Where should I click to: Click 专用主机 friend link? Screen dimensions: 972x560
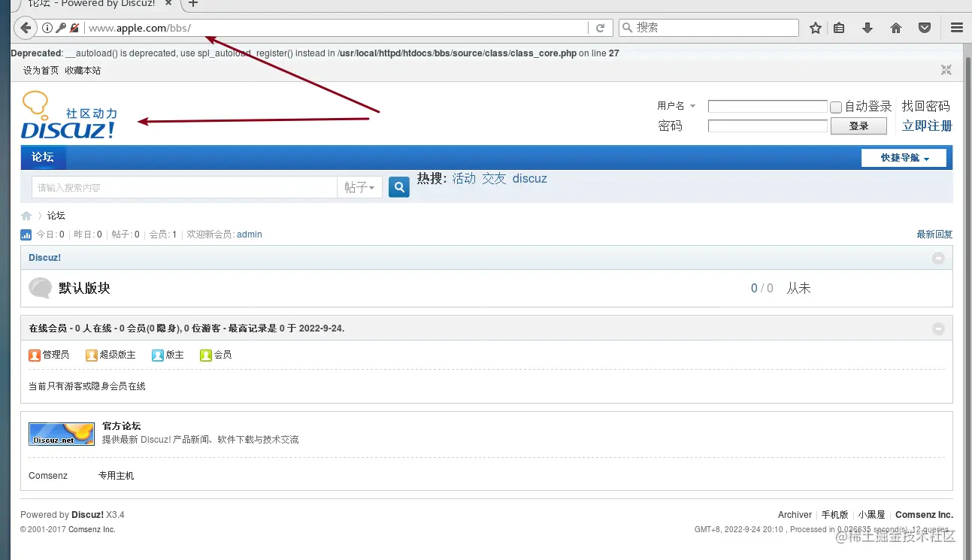tap(117, 476)
